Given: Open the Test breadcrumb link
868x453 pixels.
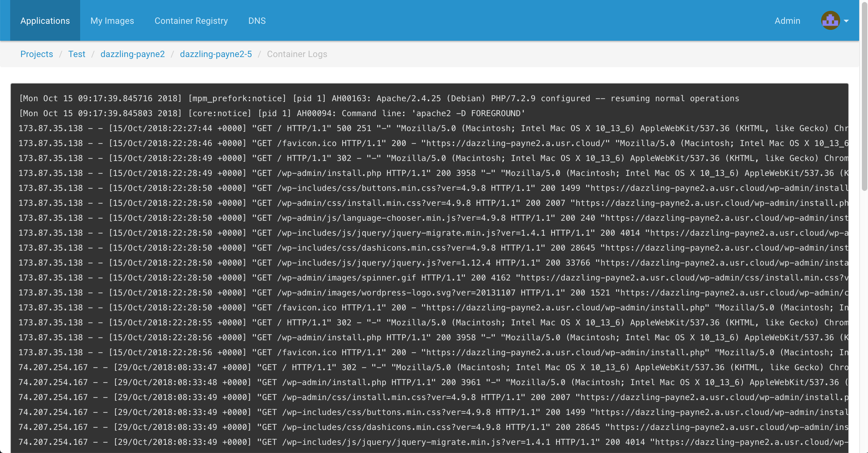Looking at the screenshot, I should pos(77,54).
